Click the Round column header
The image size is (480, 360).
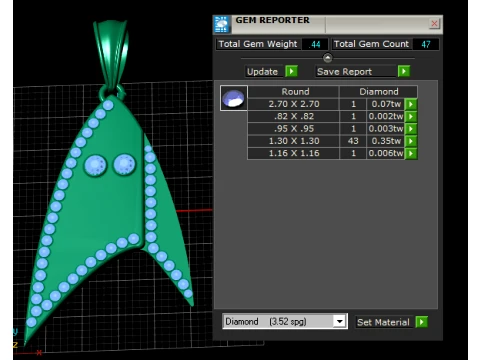[293, 92]
